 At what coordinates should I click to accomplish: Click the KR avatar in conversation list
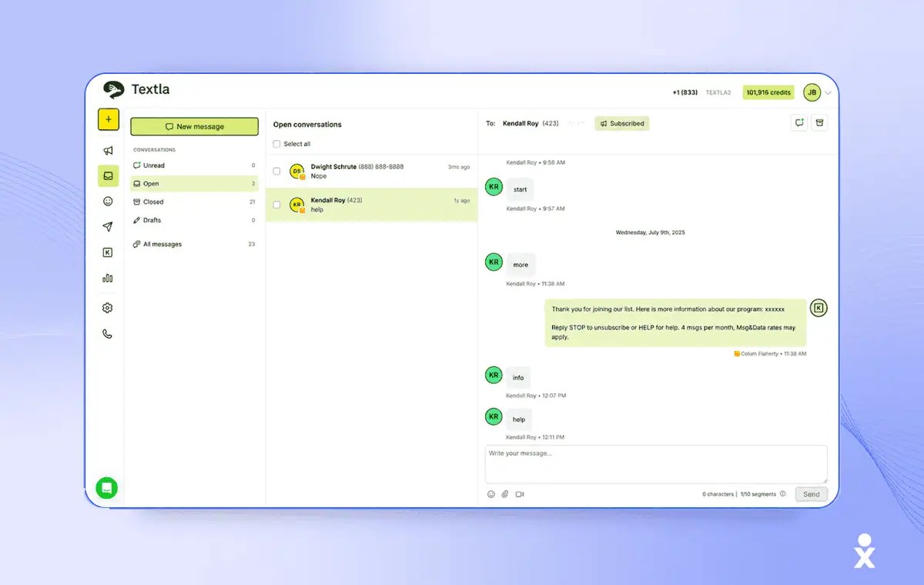coord(297,205)
